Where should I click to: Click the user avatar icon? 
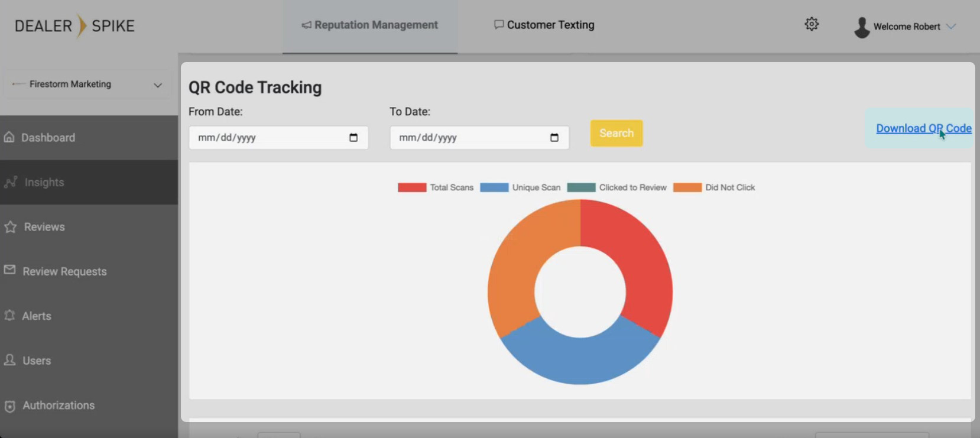click(862, 27)
